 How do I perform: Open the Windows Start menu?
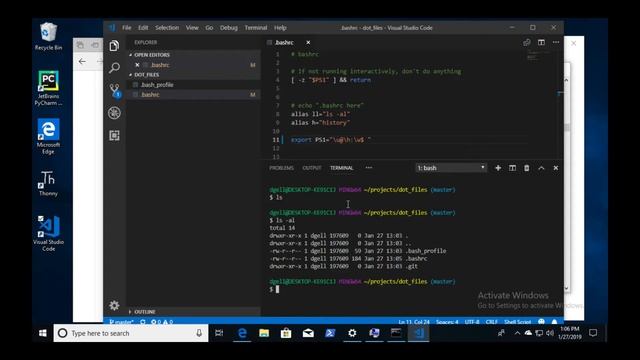click(x=42, y=333)
